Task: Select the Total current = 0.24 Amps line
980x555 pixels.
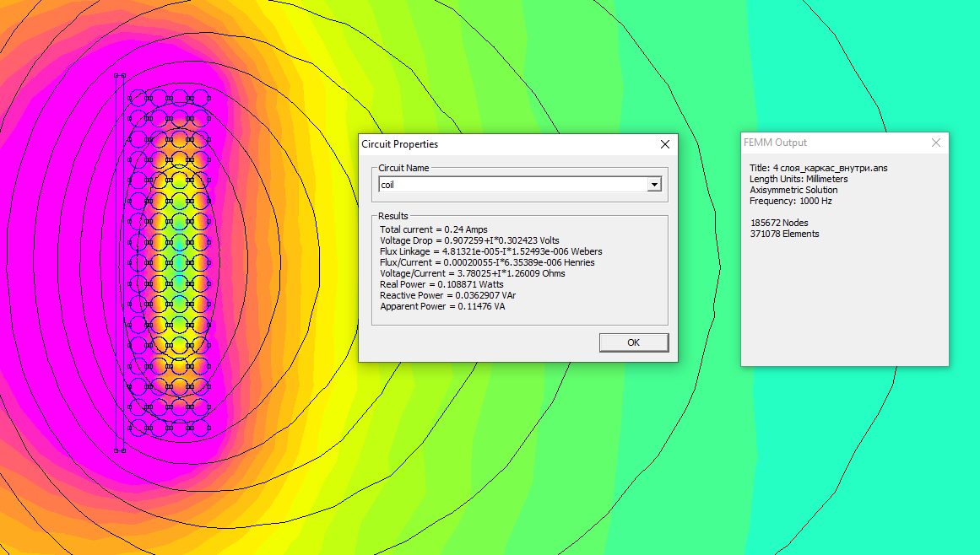Action: [434, 229]
